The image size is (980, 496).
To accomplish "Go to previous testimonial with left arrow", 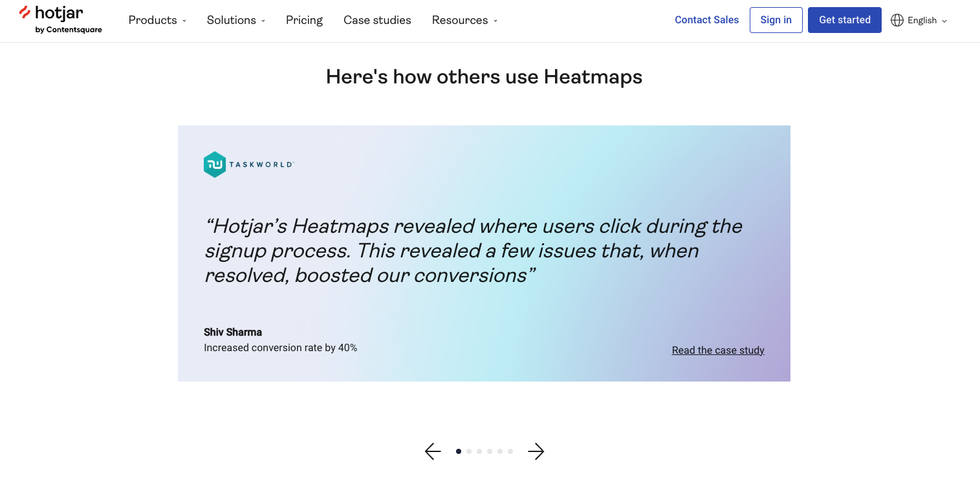I will 433,451.
